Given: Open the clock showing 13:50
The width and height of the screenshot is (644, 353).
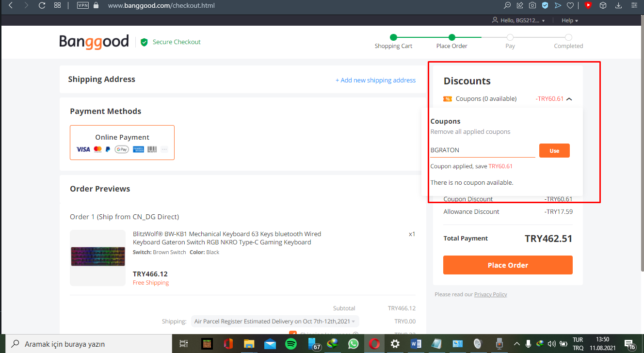Looking at the screenshot, I should pyautogui.click(x=603, y=344).
